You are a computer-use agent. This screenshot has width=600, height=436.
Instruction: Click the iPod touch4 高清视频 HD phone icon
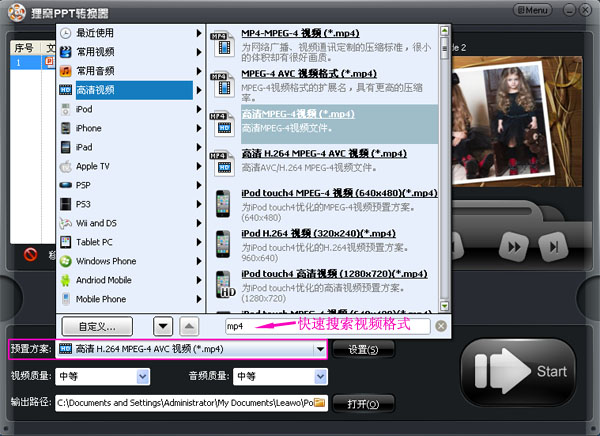pyautogui.click(x=225, y=284)
